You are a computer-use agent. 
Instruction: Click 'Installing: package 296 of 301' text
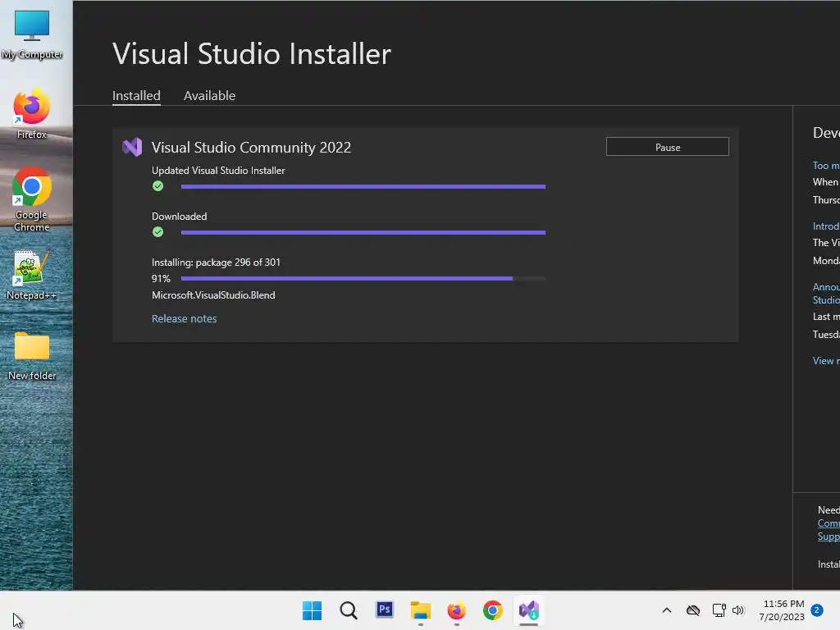tap(216, 262)
